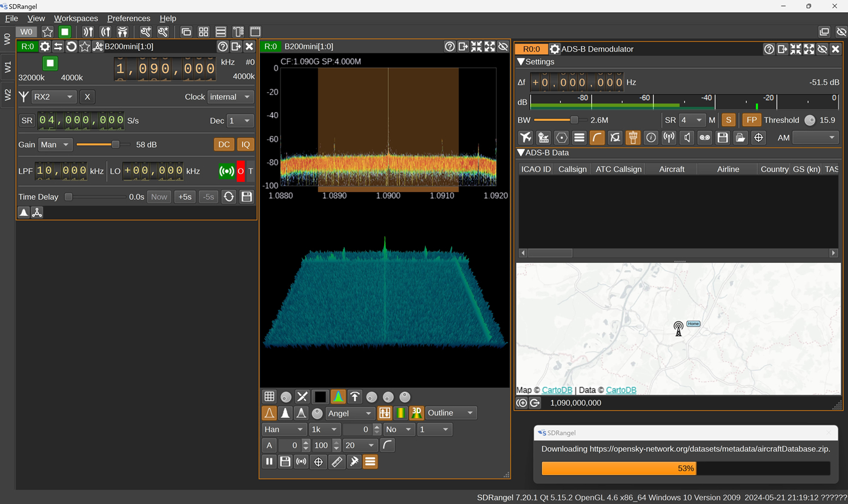This screenshot has width=848, height=504.
Task: Click the airplane icon in ADS-B Demodulator toolbar
Action: tap(525, 138)
